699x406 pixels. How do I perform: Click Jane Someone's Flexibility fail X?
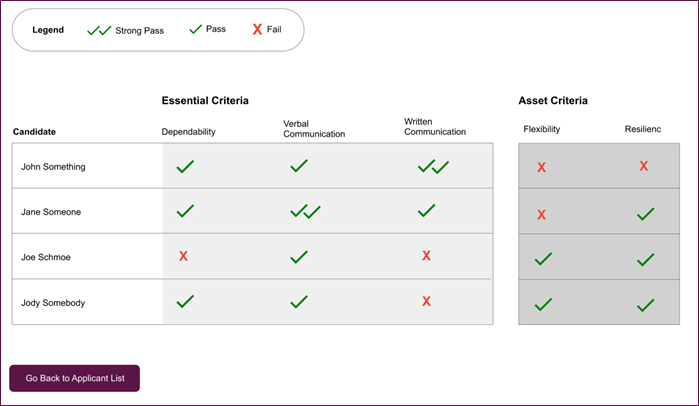(x=541, y=214)
